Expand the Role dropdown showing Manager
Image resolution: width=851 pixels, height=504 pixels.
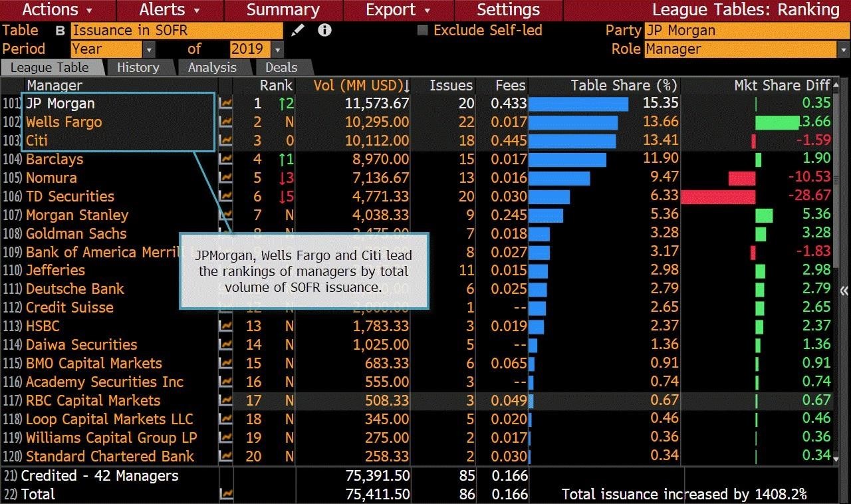point(844,49)
